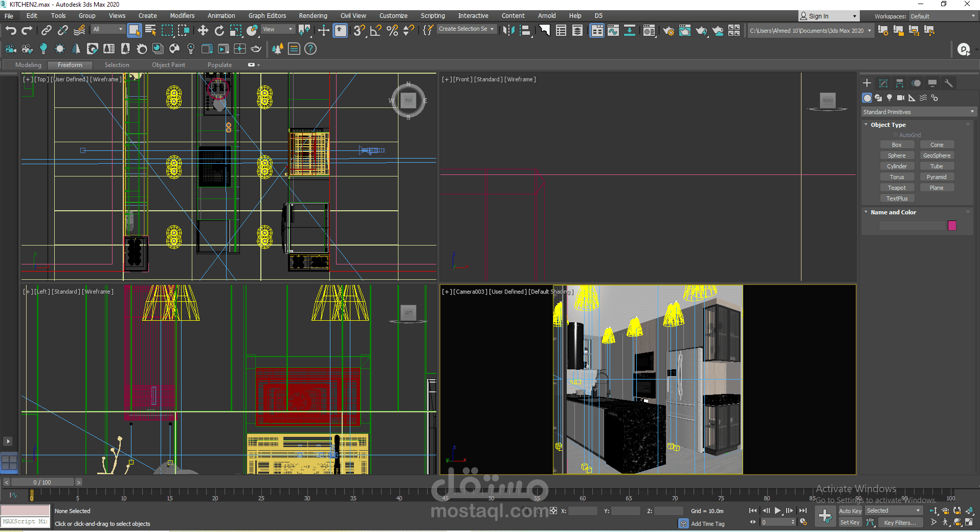Activate the Rotate tool in toolbar

[219, 31]
